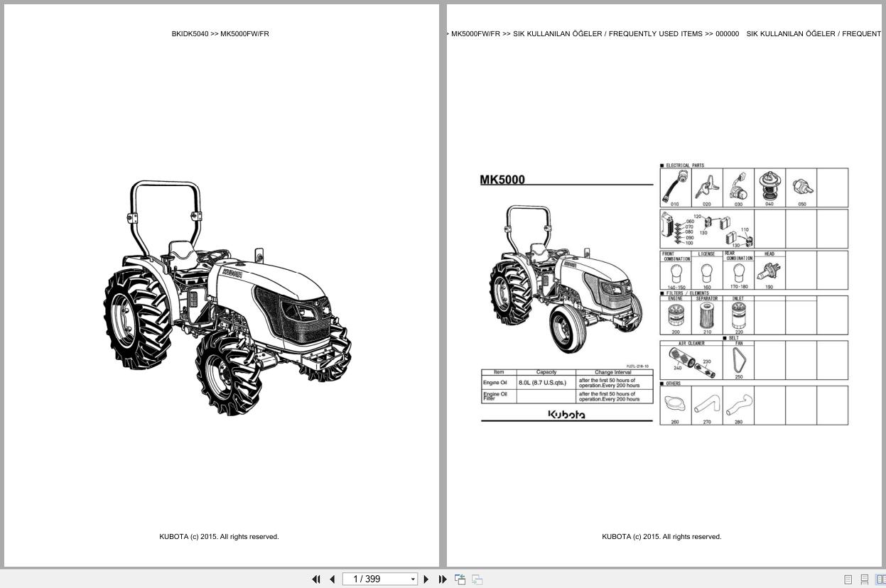Switch to single page view
This screenshot has height=588, width=886.
coord(848,579)
